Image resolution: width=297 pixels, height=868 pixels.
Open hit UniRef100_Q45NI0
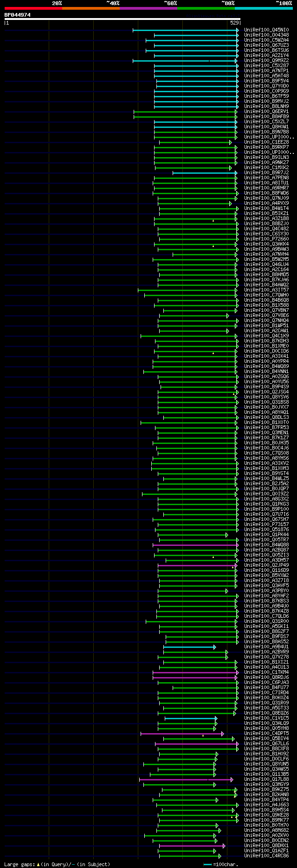pyautogui.click(x=266, y=30)
